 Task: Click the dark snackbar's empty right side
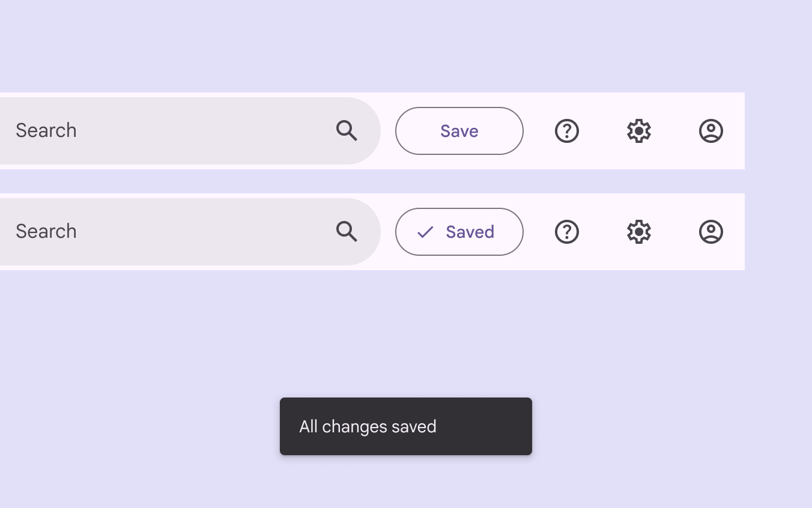486,426
